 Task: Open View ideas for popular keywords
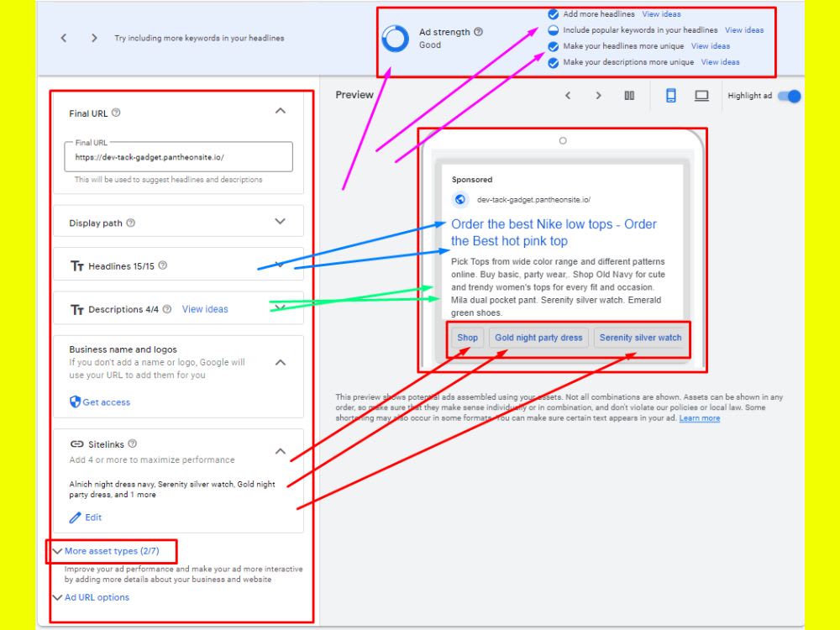744,30
